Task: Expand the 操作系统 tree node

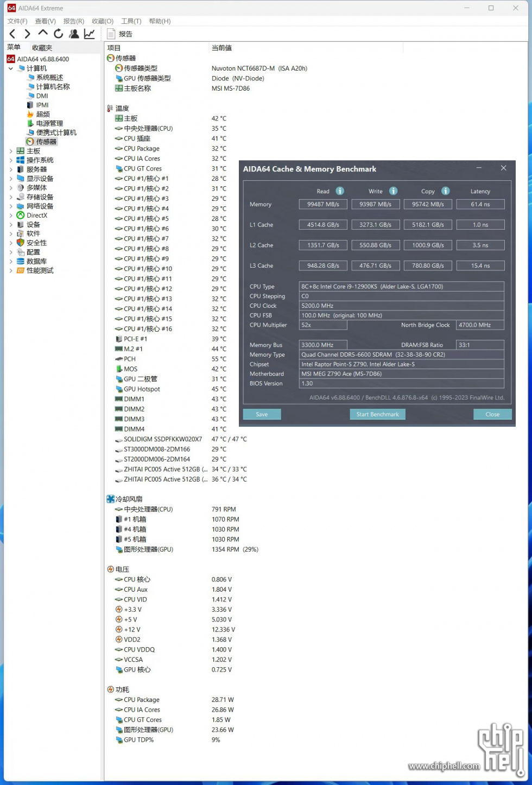Action: click(x=11, y=160)
